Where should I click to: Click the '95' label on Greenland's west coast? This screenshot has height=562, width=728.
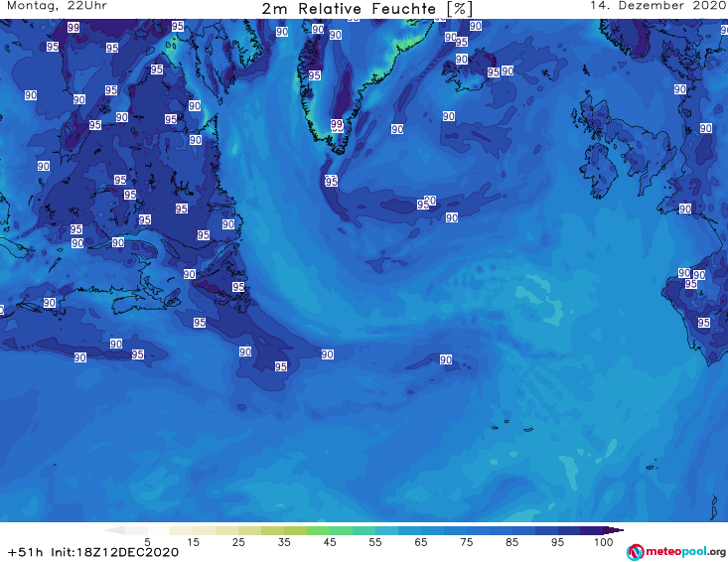pos(314,75)
